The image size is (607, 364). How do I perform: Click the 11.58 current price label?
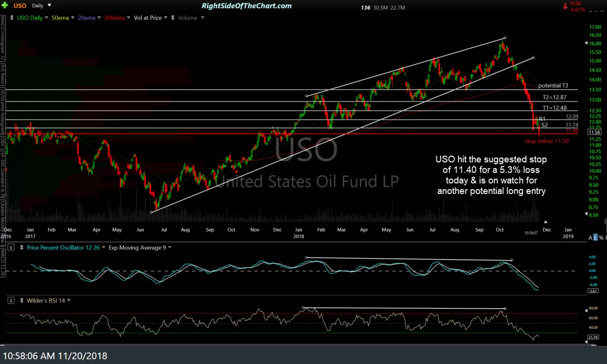pyautogui.click(x=594, y=132)
